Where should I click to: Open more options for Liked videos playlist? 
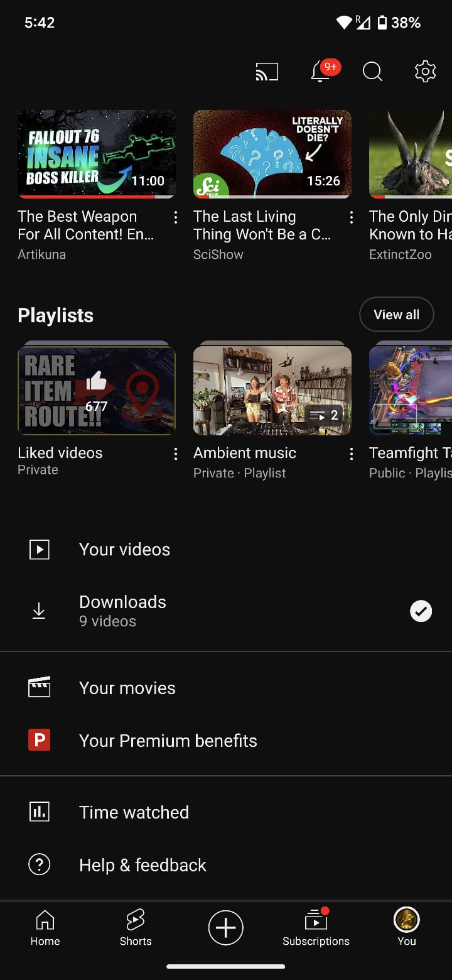click(x=176, y=454)
